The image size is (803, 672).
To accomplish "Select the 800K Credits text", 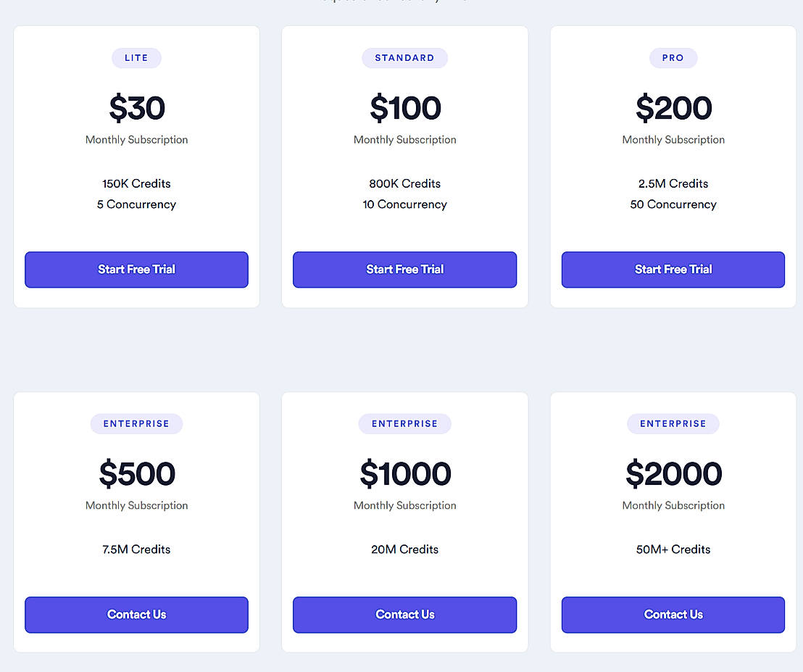I will pyautogui.click(x=404, y=183).
